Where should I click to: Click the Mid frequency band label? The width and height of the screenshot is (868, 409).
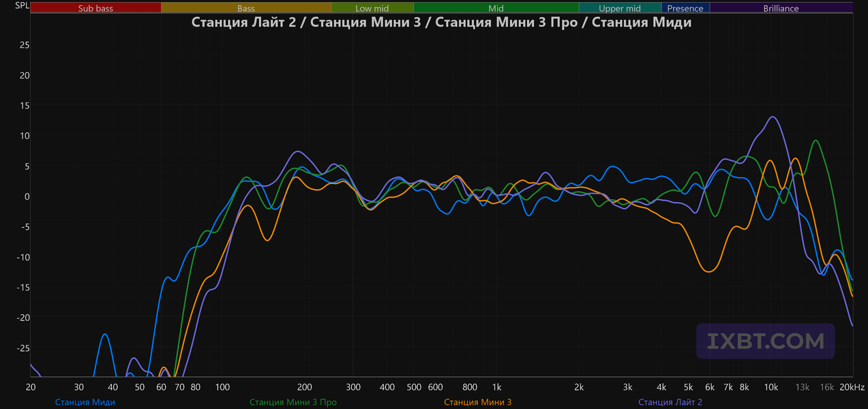[496, 8]
